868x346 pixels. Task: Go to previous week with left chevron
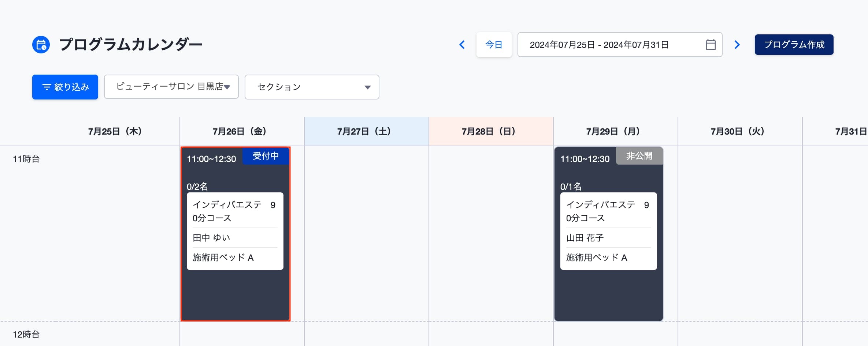462,45
